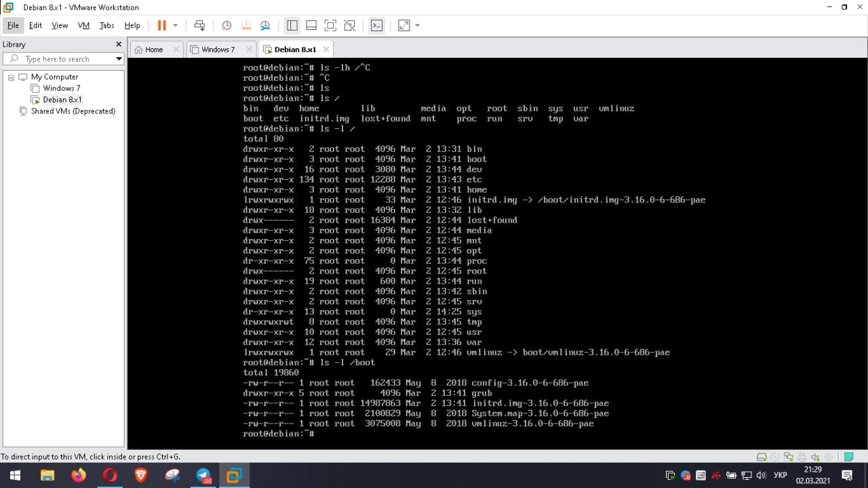Open the volume tray icon

(762, 475)
